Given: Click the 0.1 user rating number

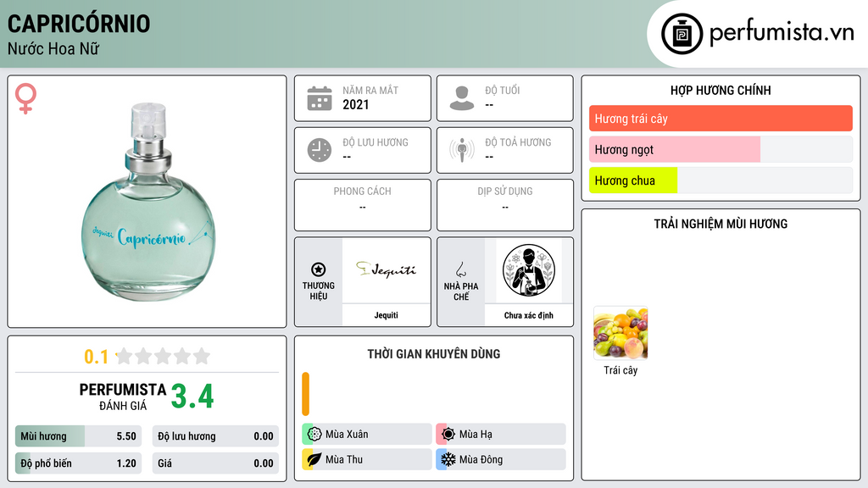Looking at the screenshot, I should 96,357.
